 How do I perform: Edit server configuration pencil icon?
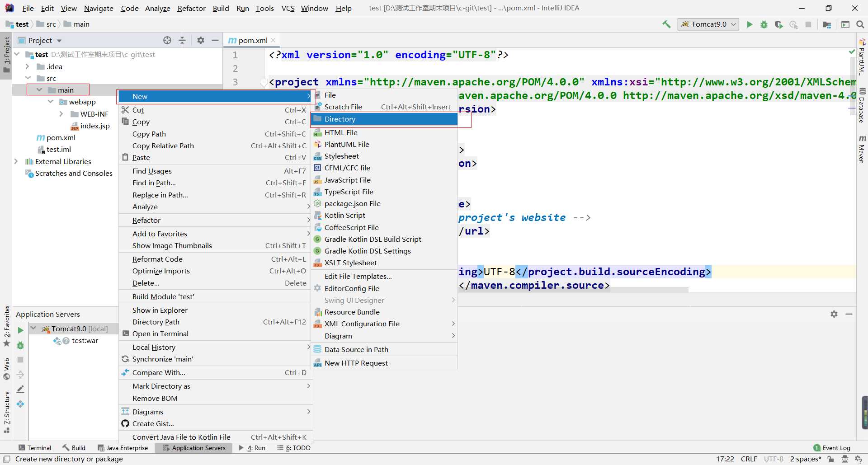coord(20,389)
